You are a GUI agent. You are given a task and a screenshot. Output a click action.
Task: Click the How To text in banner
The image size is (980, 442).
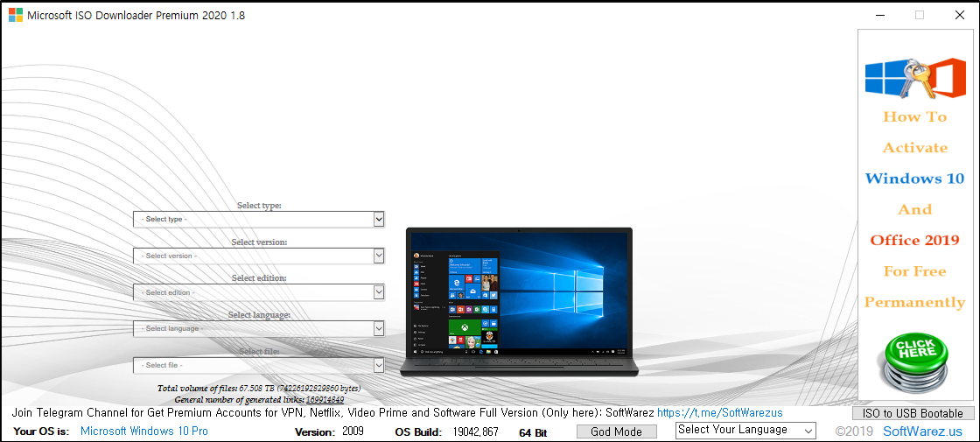(x=914, y=117)
